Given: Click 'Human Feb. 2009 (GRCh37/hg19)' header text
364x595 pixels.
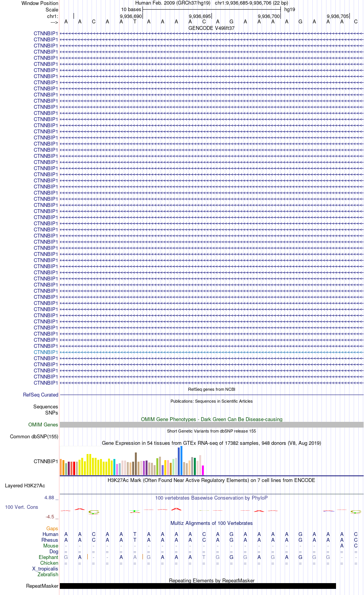Looking at the screenshot, I should (173, 3).
